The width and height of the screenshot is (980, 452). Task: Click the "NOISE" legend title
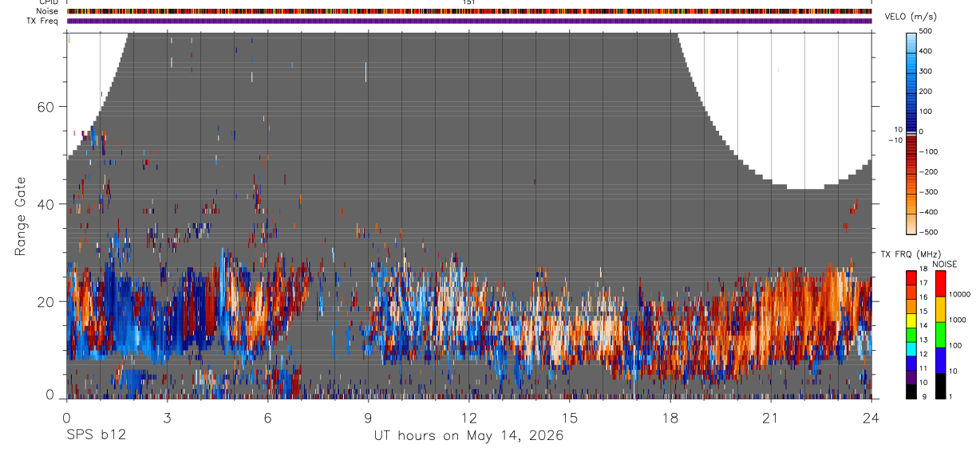tap(945, 264)
